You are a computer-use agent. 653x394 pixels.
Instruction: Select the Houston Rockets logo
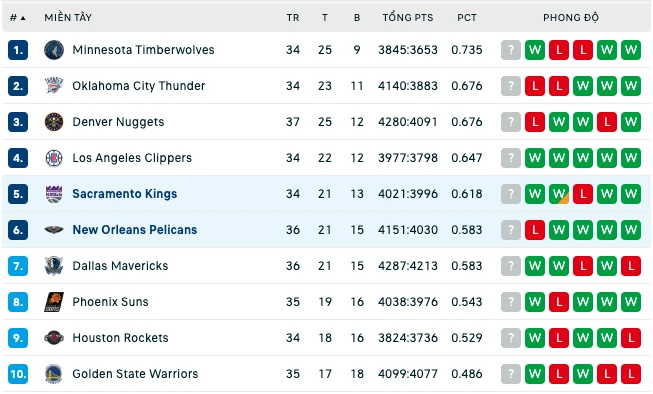click(x=54, y=338)
